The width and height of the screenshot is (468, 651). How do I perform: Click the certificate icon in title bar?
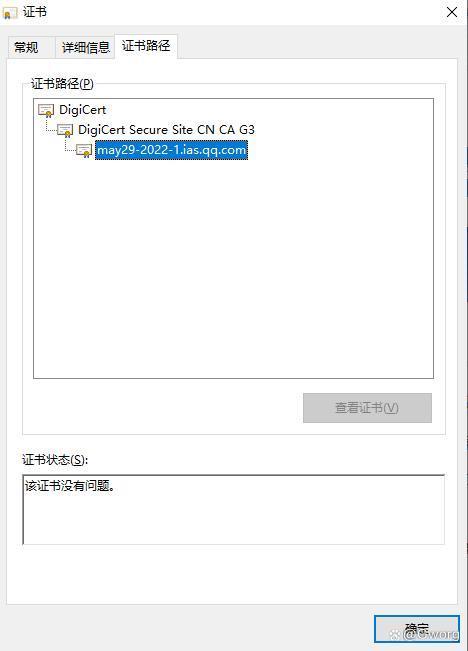coord(10,13)
